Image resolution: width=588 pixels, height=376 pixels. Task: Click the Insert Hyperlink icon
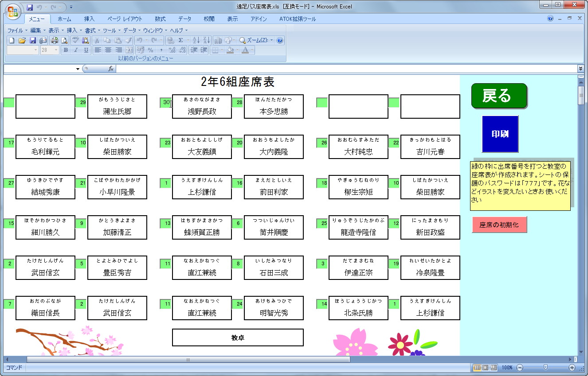[x=171, y=40]
